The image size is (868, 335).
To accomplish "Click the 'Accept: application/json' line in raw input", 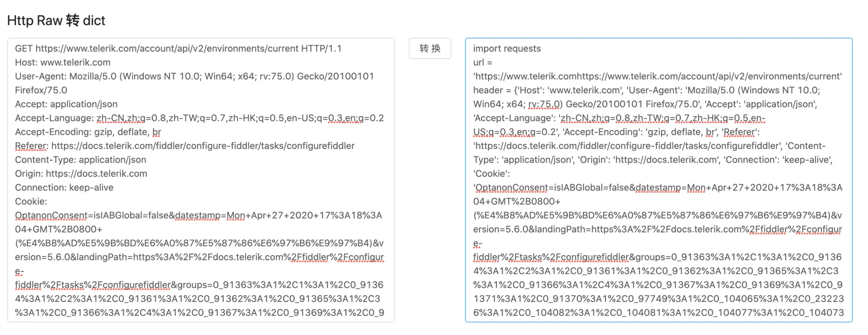I will pos(66,104).
